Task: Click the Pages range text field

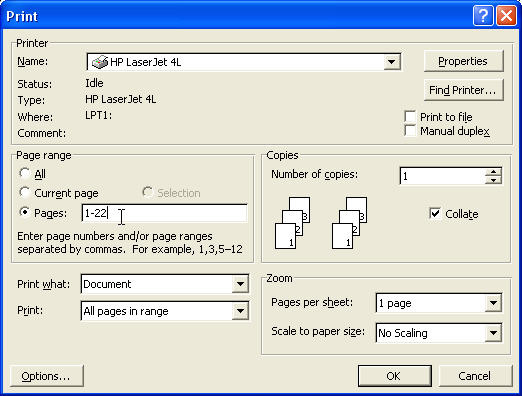Action: point(164,213)
